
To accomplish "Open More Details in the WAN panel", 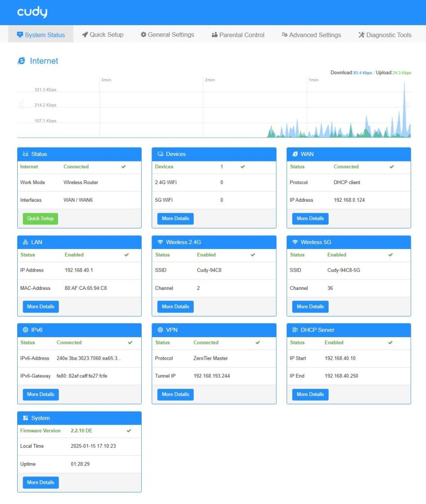I will click(310, 219).
